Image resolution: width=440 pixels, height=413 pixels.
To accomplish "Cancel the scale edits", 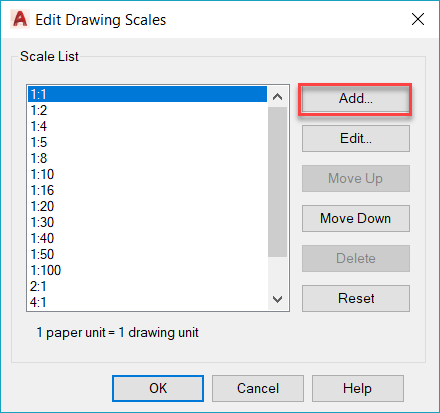I will coord(258,388).
